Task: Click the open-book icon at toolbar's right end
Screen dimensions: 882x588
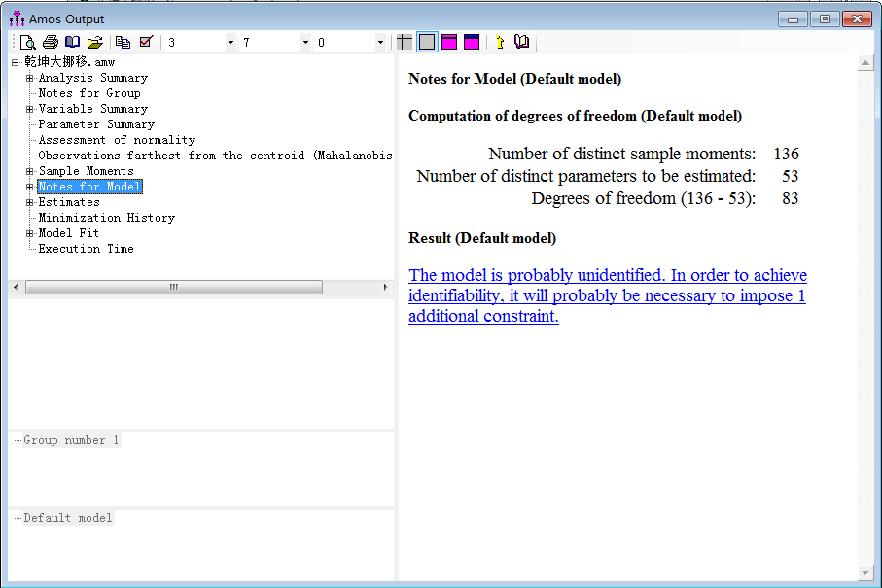Action: click(x=522, y=42)
